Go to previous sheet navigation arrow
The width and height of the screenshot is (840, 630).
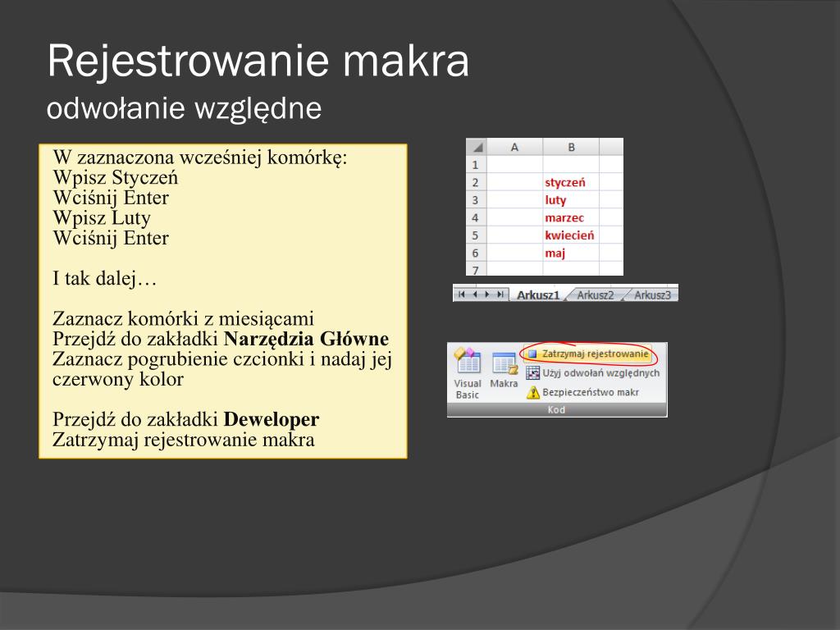(475, 294)
